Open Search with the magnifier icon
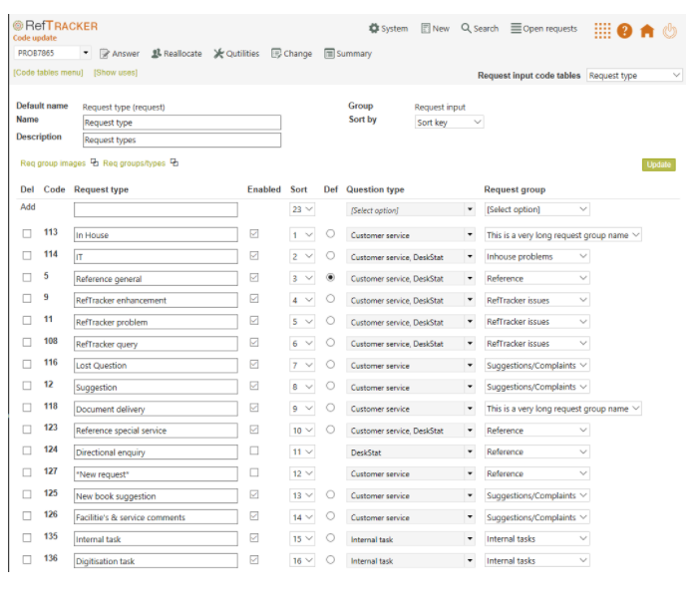Image resolution: width=700 pixels, height=601 pixels. tap(466, 28)
